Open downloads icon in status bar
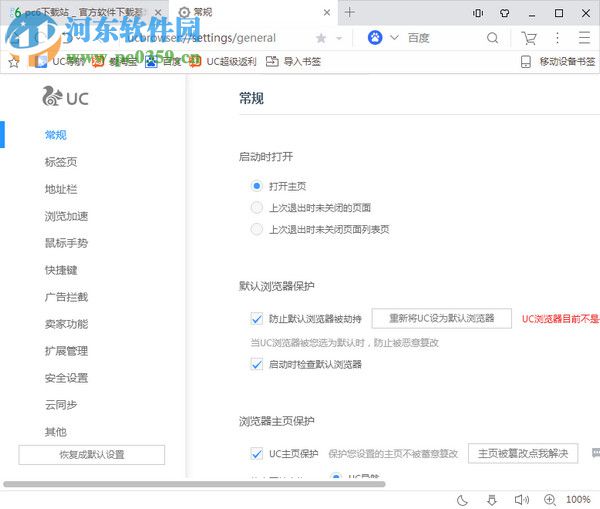Viewport: 600px width, 509px height. [x=492, y=500]
